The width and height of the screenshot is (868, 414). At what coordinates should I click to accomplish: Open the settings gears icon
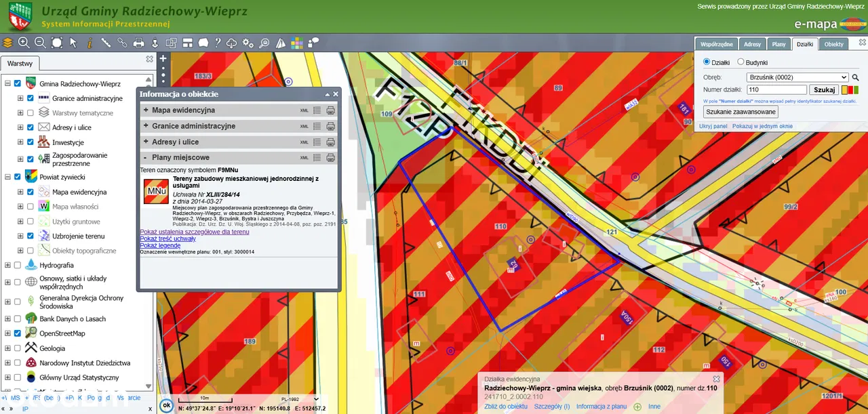pos(248,43)
